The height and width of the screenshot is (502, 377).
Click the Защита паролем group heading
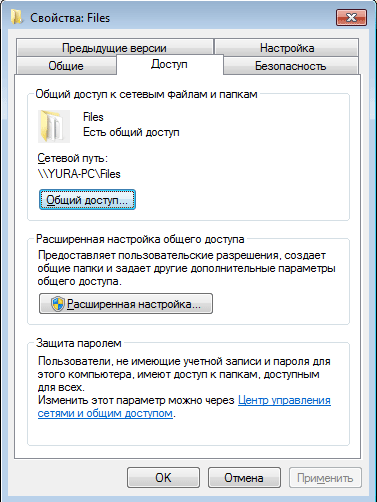pos(79,343)
